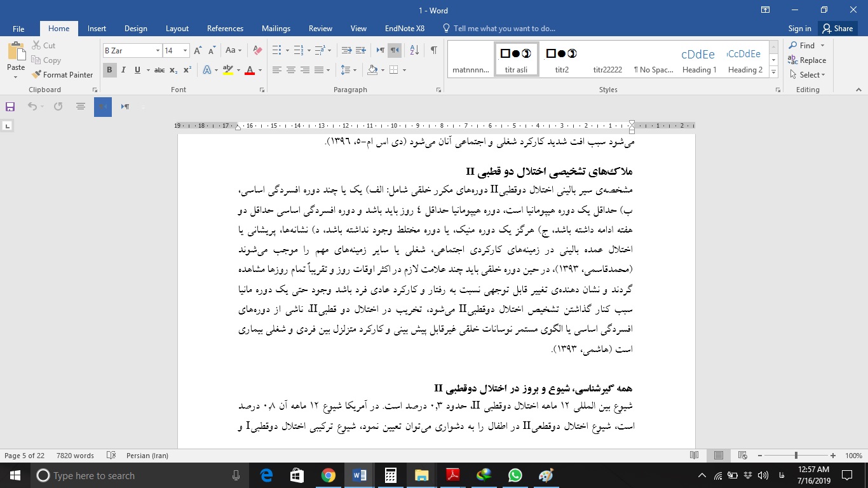Toggle Show/Hide paragraph marks
Screen dimensions: 868x488
pos(434,50)
